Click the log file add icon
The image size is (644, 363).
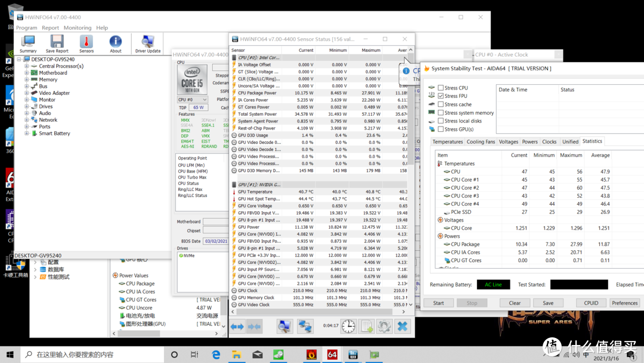click(x=367, y=326)
